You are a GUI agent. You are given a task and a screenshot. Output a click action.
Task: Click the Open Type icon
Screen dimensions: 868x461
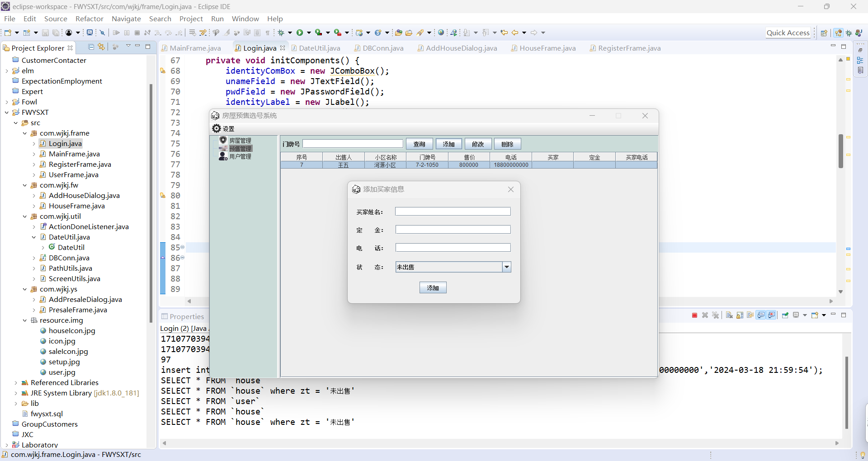(x=398, y=33)
